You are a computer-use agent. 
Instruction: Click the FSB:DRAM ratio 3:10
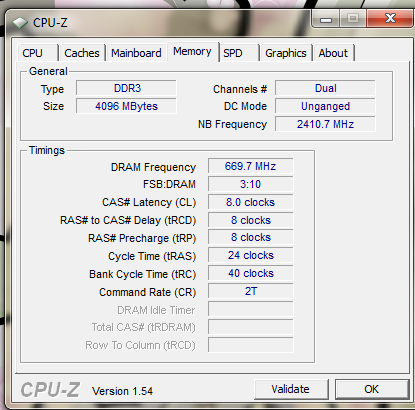point(251,184)
